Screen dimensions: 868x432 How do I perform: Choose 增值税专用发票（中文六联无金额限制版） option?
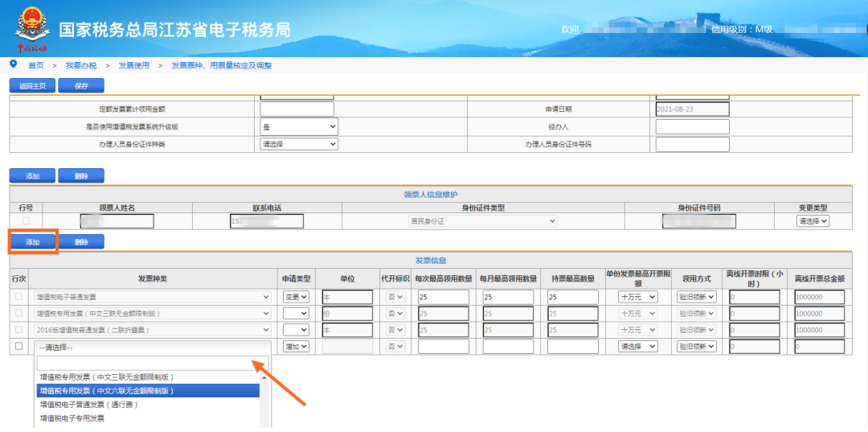click(147, 390)
